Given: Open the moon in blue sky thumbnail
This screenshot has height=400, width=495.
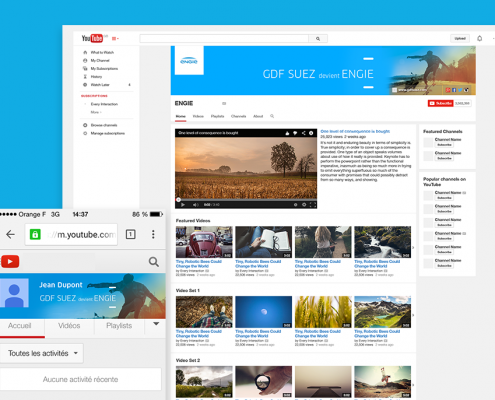Looking at the screenshot, I should pyautogui.click(x=264, y=312).
